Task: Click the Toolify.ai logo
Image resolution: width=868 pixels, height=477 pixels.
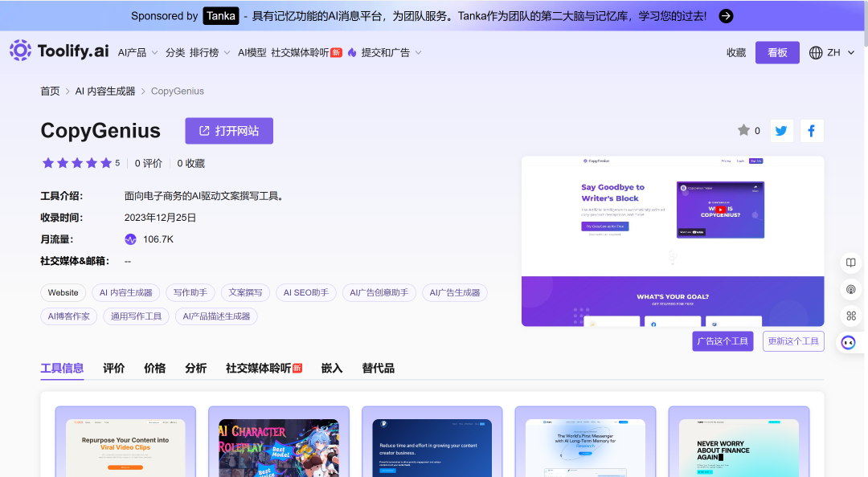Action: pyautogui.click(x=59, y=51)
